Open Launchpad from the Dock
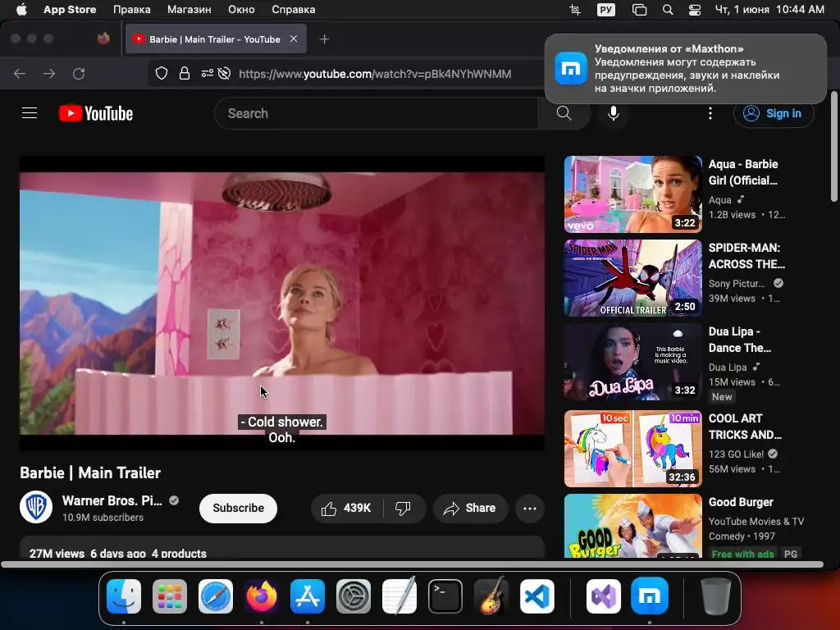The image size is (840, 630). coord(170,596)
